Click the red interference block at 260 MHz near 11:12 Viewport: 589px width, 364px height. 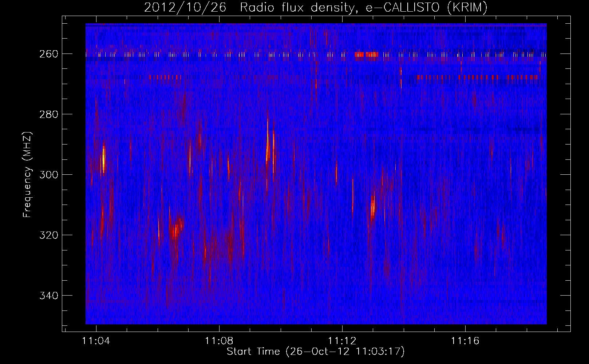pos(367,55)
